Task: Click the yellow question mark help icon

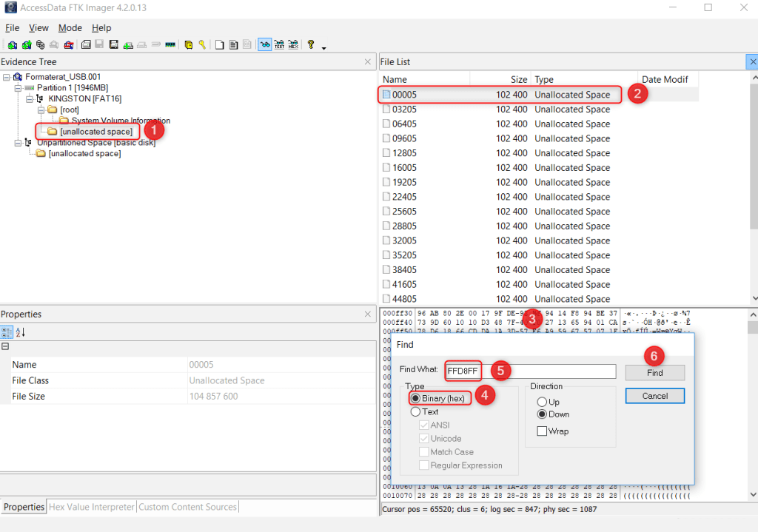Action: [x=311, y=45]
